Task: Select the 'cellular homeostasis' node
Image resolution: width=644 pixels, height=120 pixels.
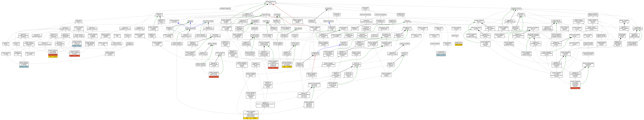Action: tap(365, 14)
